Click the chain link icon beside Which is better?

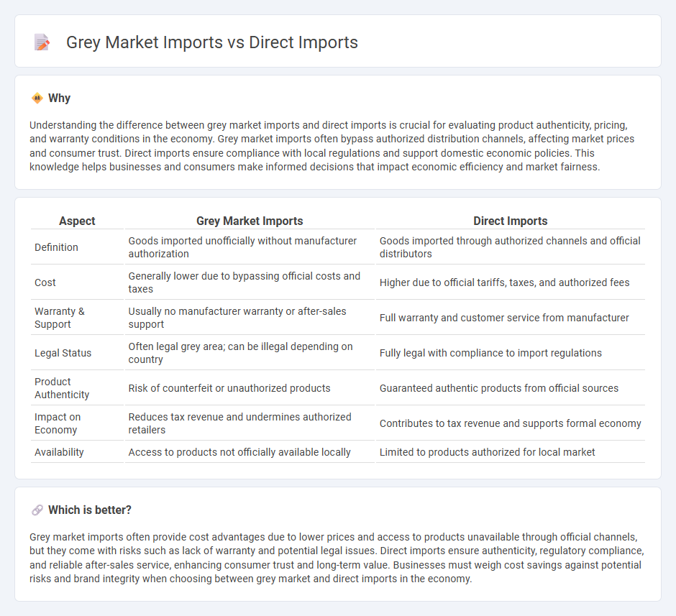(37, 510)
